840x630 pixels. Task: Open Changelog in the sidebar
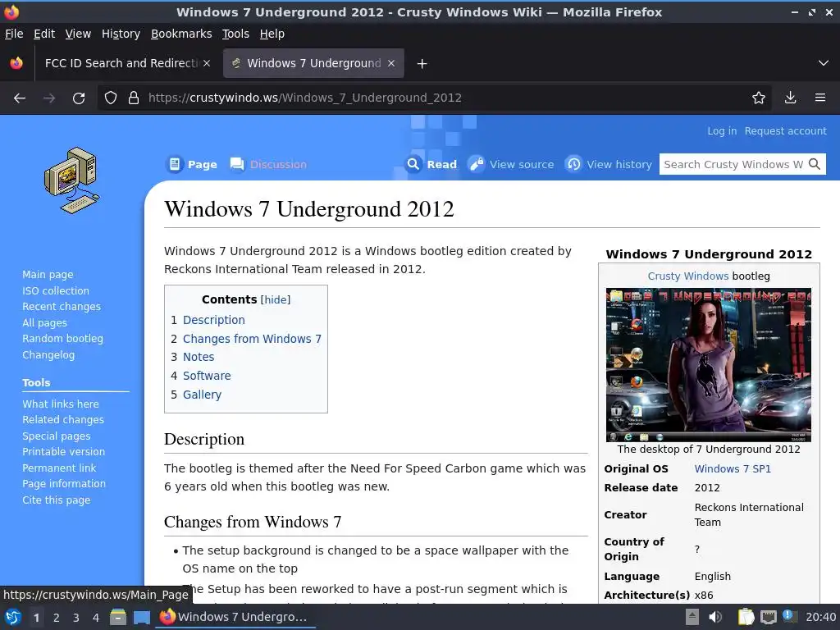point(48,354)
